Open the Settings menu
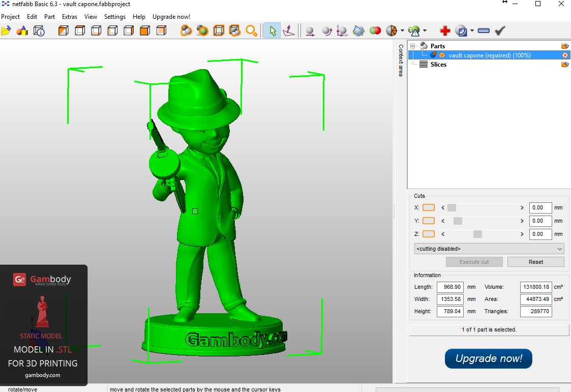The height and width of the screenshot is (392, 571). tap(115, 17)
